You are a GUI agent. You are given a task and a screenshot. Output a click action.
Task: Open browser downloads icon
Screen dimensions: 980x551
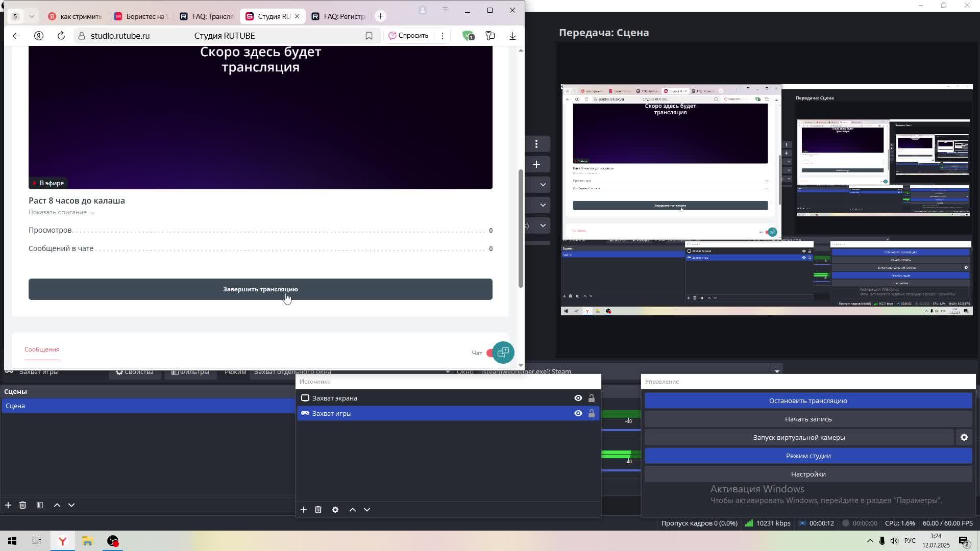click(x=513, y=36)
